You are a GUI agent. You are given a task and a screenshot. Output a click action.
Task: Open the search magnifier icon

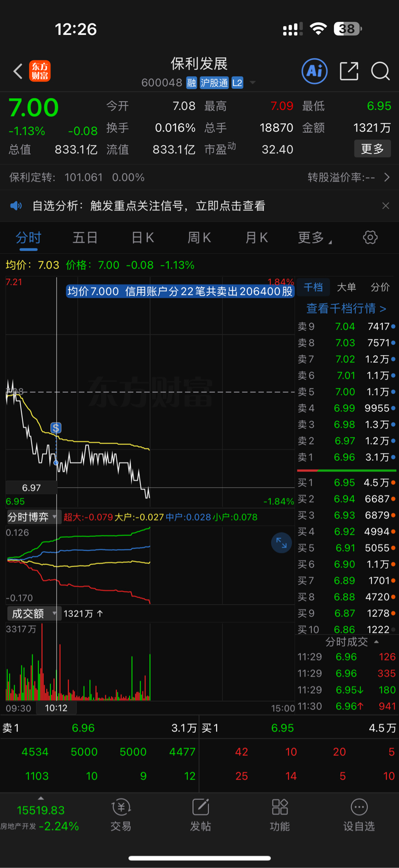click(x=380, y=71)
